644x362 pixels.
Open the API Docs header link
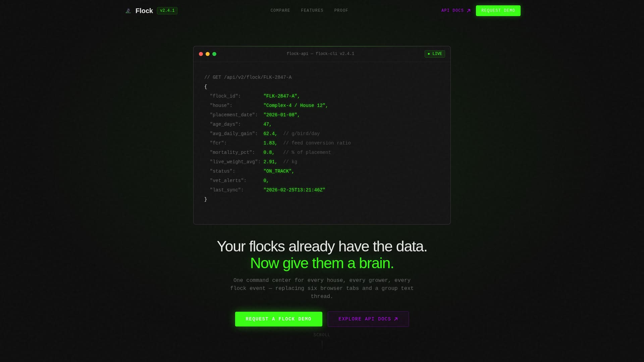456,11
